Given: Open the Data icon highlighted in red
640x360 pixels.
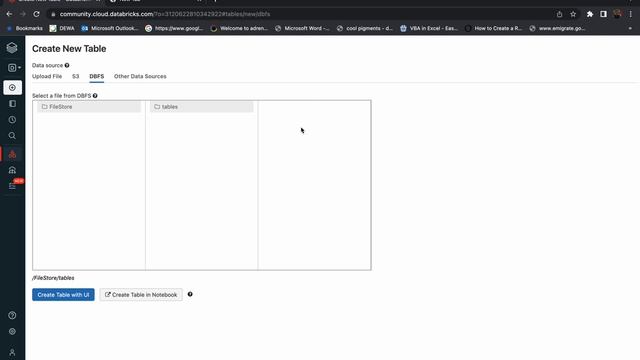Looking at the screenshot, I should tap(12, 154).
